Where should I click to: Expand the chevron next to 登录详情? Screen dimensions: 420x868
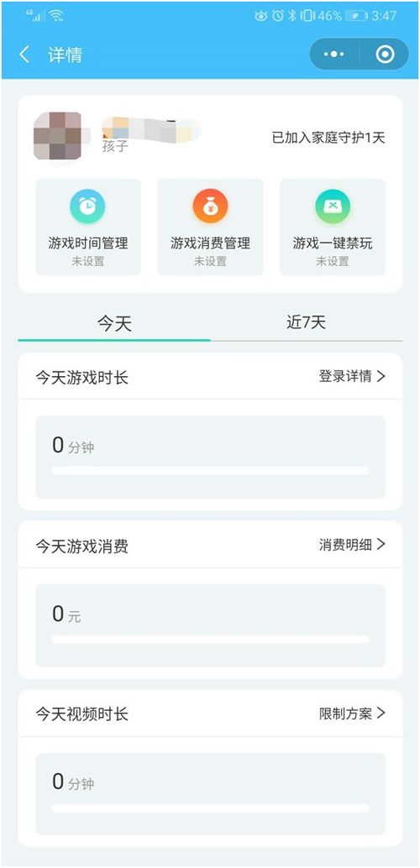[x=381, y=376]
